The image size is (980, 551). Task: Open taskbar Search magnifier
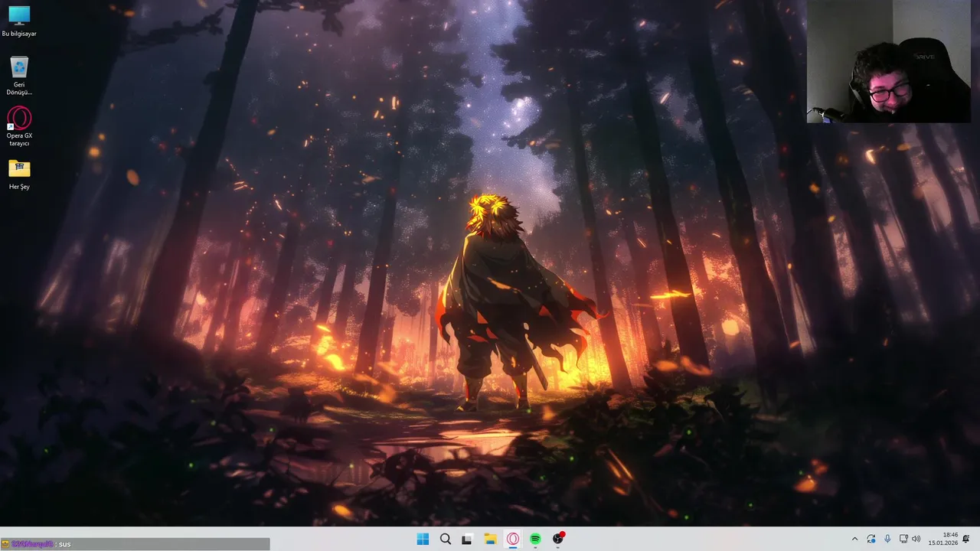(445, 539)
